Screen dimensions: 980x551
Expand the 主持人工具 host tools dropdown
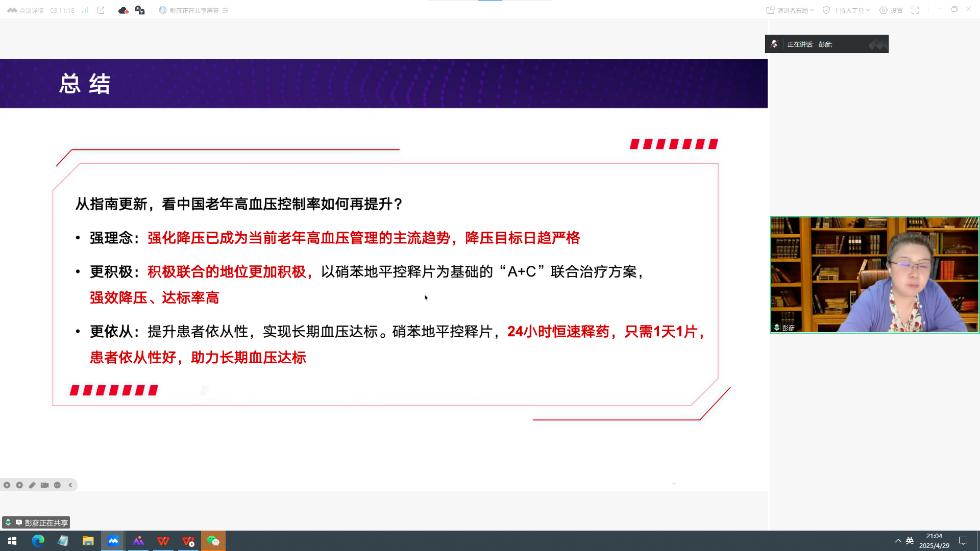coord(846,10)
